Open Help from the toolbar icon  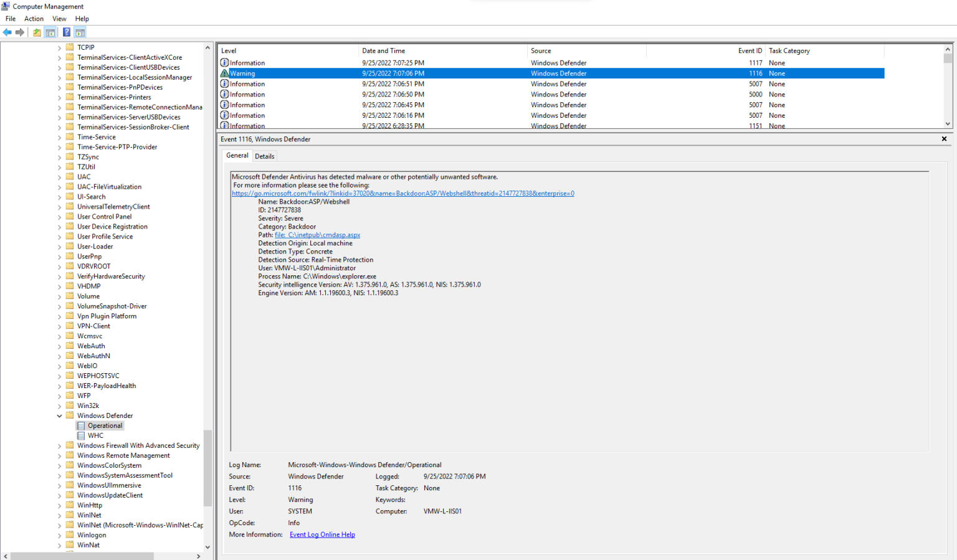point(66,32)
